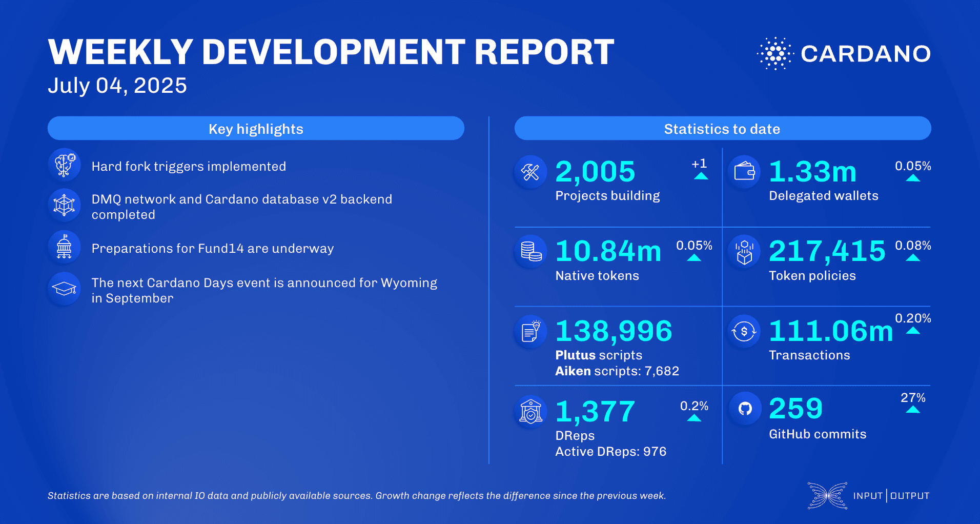This screenshot has width=980, height=524.
Task: Click the Projects building tools icon
Action: (530, 172)
